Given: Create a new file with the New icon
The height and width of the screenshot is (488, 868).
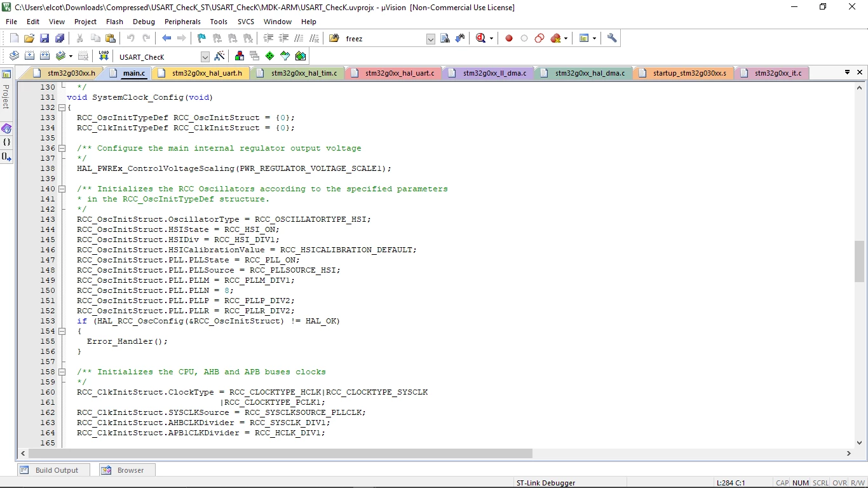Looking at the screenshot, I should pyautogui.click(x=14, y=38).
